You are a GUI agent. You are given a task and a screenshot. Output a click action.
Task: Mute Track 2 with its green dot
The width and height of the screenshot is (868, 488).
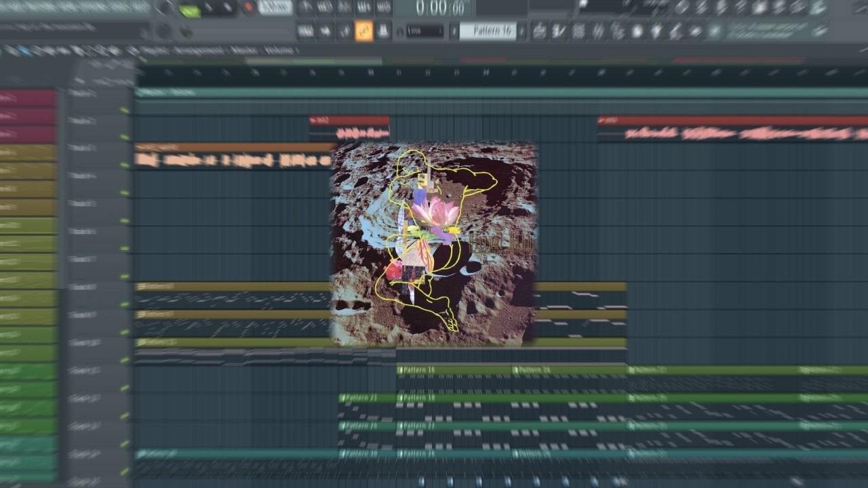click(x=125, y=137)
